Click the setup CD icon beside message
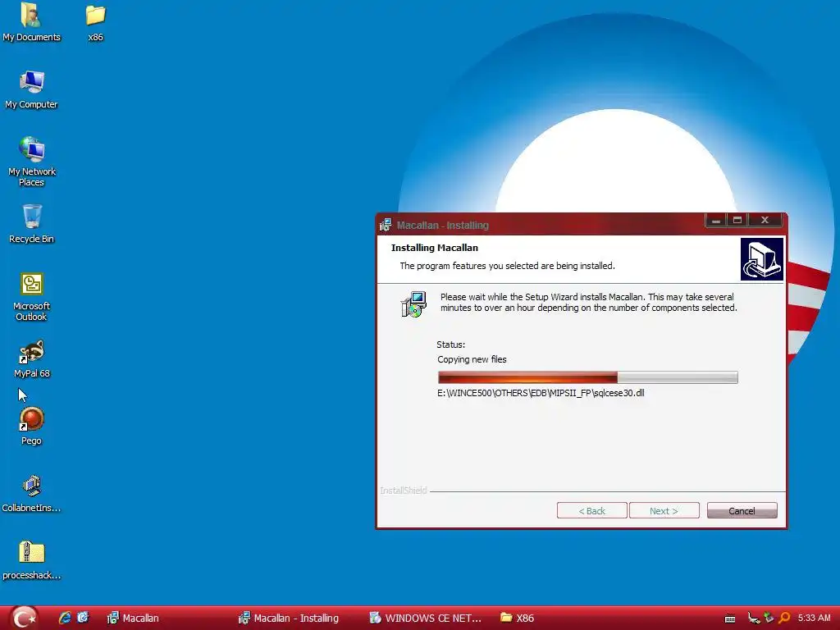Image resolution: width=840 pixels, height=630 pixels. [x=413, y=304]
